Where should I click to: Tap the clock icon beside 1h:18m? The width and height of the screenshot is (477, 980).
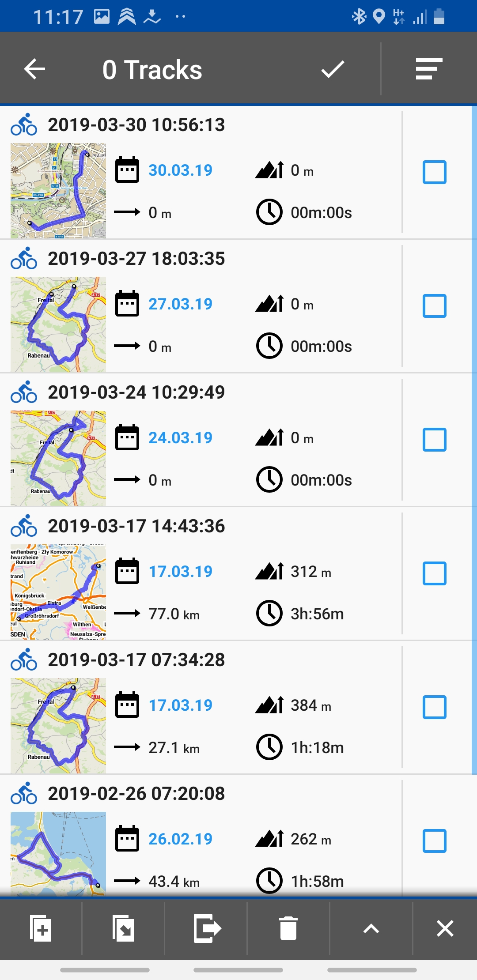click(269, 747)
